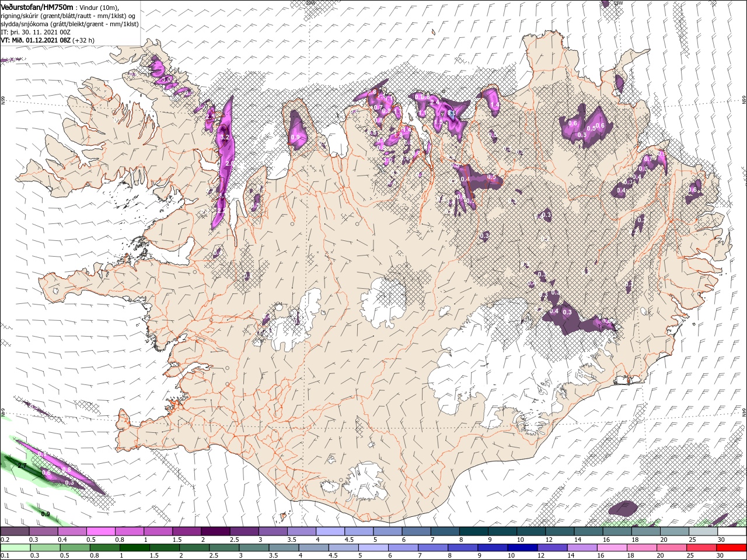Select the light pink swatch labeled 16 in lower row
The width and height of the screenshot is (747, 560).
click(x=612, y=548)
